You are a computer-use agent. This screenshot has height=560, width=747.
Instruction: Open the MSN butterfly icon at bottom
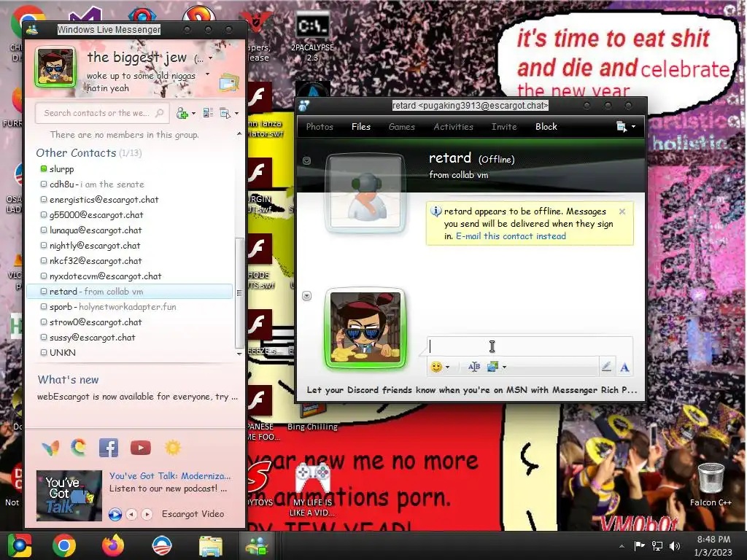(50, 448)
